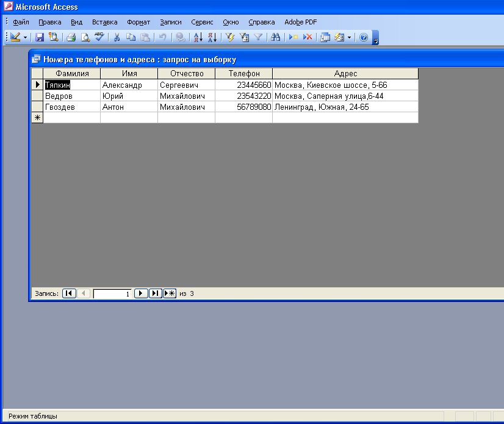Click new record navigation button
Image resolution: width=504 pixels, height=424 pixels.
point(170,293)
